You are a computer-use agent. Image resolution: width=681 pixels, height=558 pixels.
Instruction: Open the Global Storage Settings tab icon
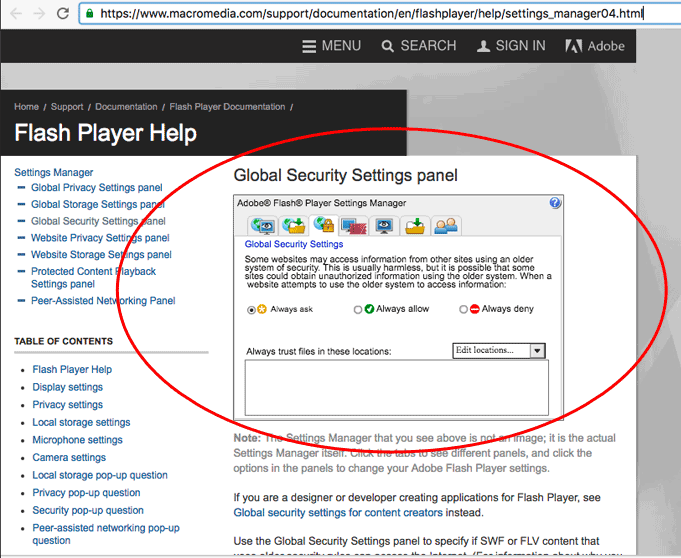click(x=294, y=225)
